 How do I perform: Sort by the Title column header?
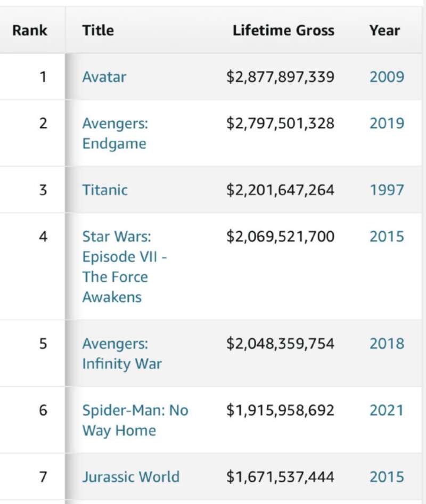(98, 30)
